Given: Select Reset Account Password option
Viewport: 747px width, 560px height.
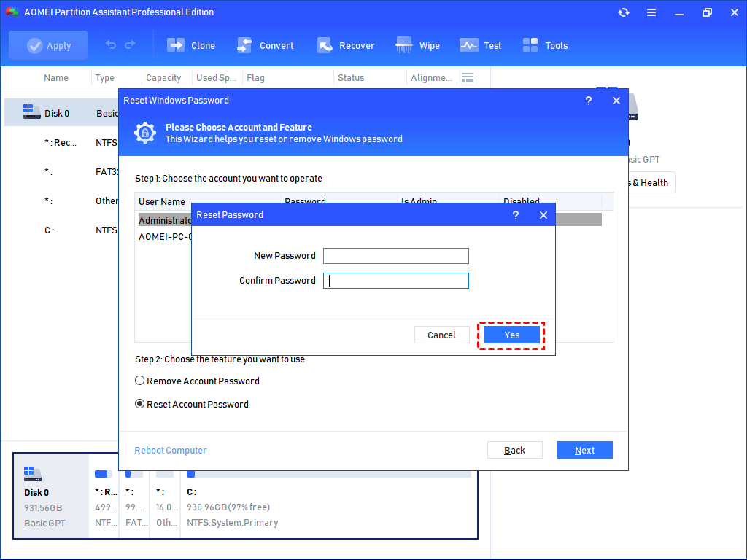Looking at the screenshot, I should coord(139,403).
